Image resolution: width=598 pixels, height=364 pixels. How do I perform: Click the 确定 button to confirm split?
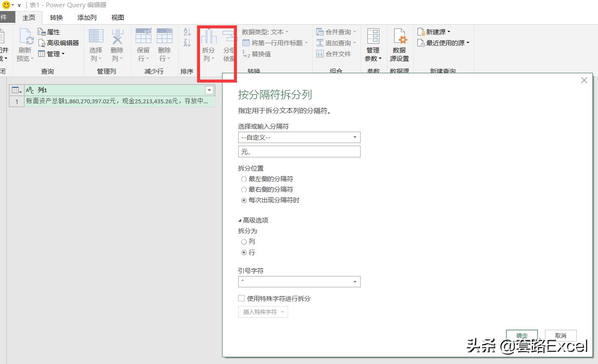point(522,335)
